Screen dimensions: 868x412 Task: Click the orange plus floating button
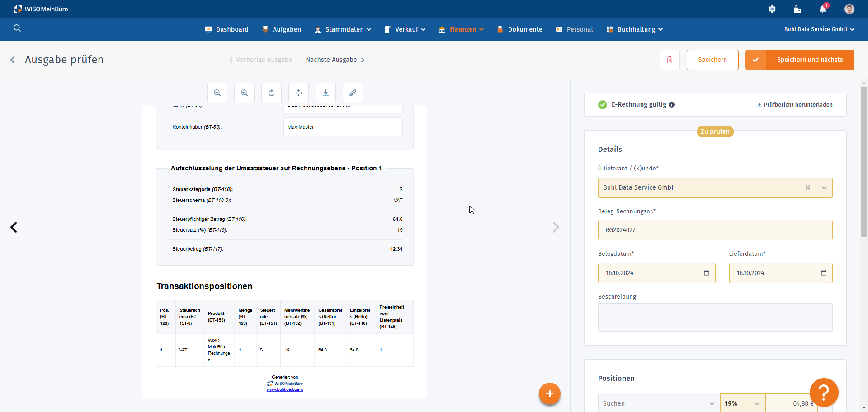click(550, 393)
